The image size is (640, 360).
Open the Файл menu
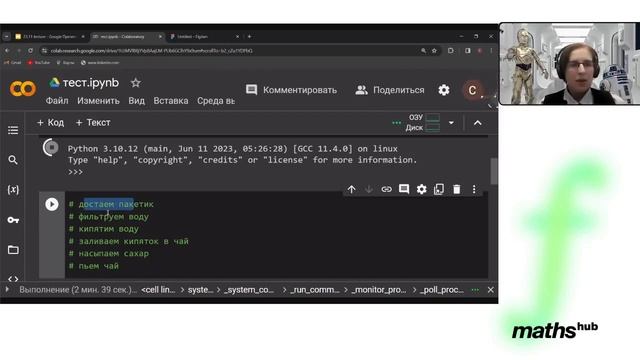point(57,101)
